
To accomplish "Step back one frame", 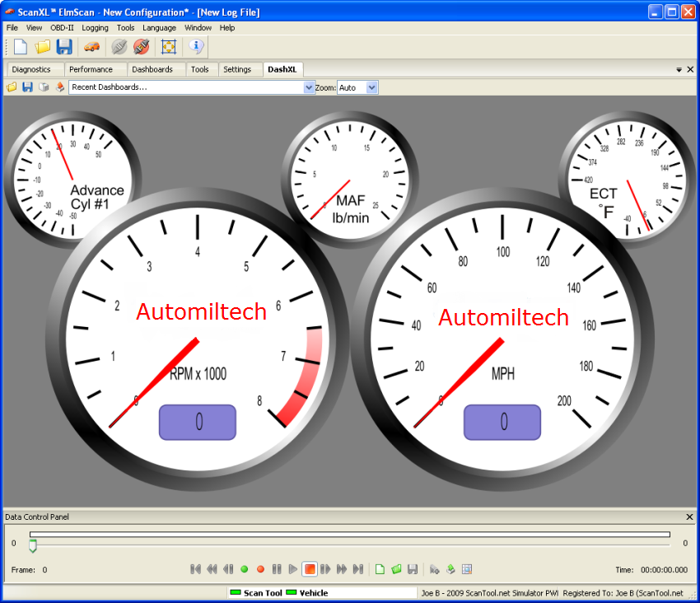I will click(228, 569).
